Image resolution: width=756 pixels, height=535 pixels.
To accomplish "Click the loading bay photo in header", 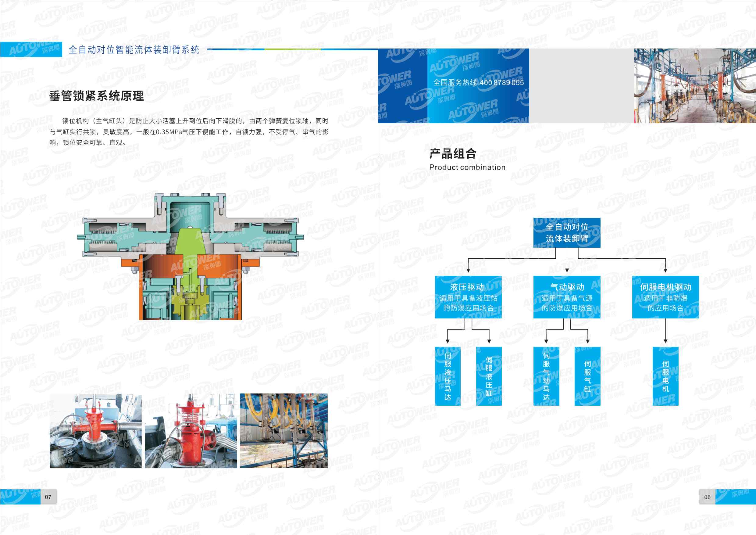I will coord(695,86).
